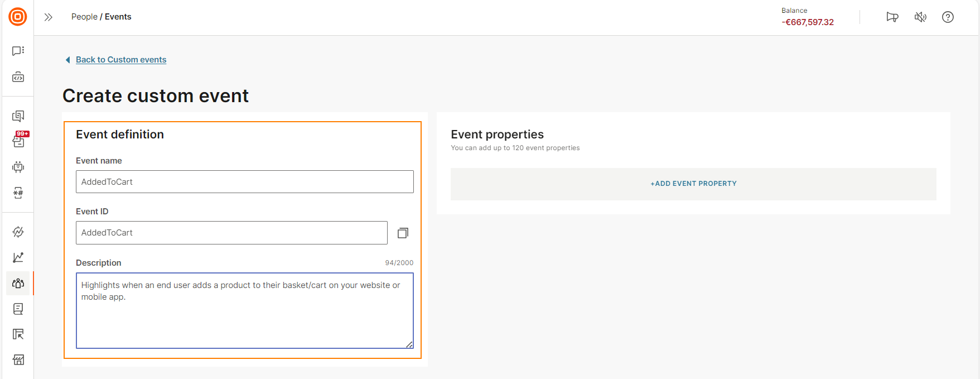This screenshot has height=379, width=980.
Task: Click the Event name input field
Action: tap(244, 182)
